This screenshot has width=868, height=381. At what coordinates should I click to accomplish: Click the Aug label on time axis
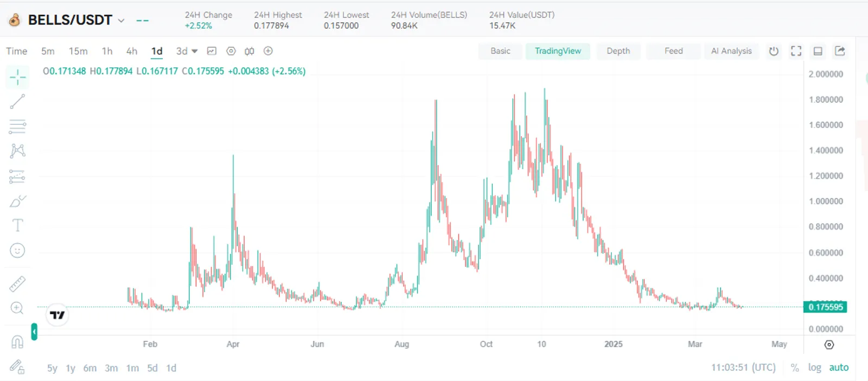tap(401, 344)
